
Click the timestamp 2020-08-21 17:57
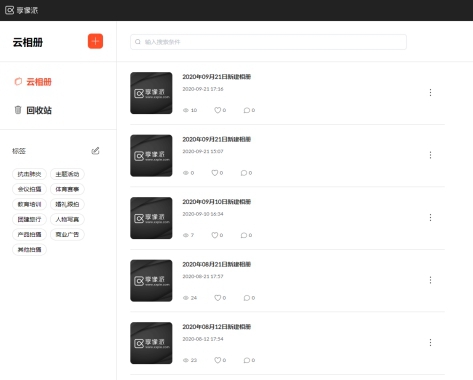(x=203, y=276)
